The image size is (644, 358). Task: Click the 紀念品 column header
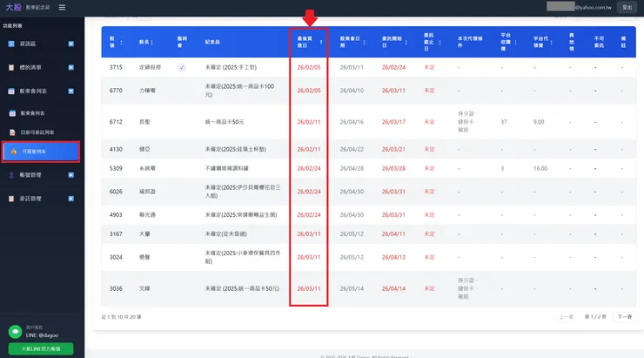212,42
